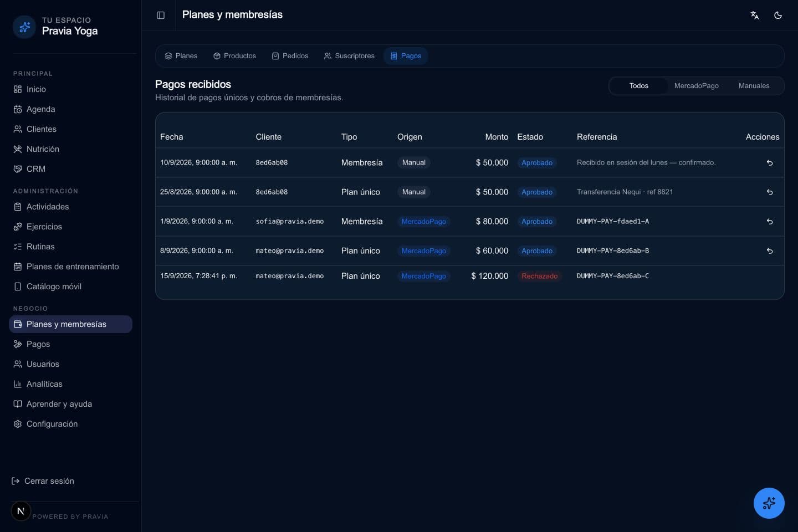Open the Clientes section
This screenshot has width=798, height=532.
click(x=70, y=129)
